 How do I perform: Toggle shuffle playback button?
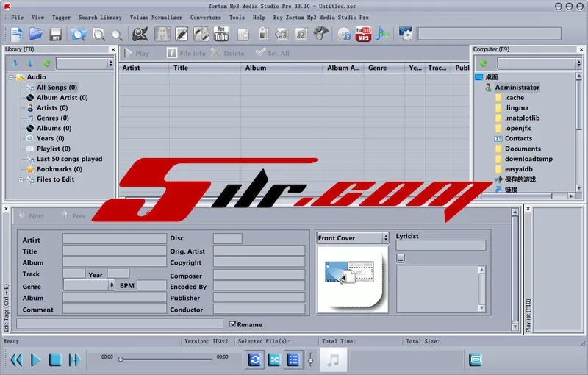point(274,360)
